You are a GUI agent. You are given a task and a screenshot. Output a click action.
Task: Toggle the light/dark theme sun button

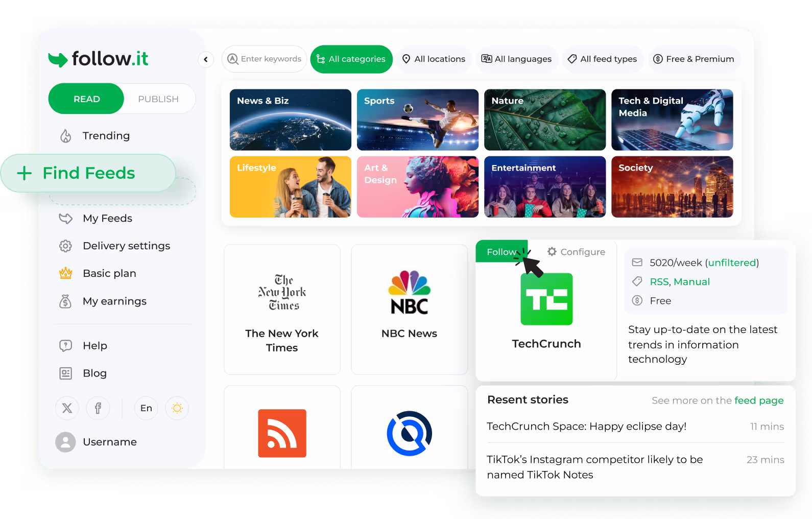point(177,408)
